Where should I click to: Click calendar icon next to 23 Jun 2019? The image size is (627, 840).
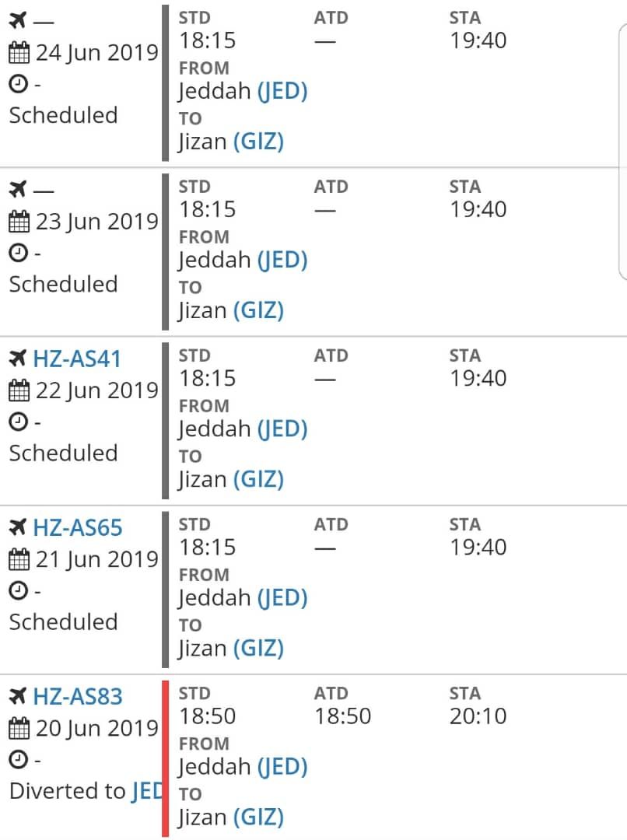coord(19,221)
